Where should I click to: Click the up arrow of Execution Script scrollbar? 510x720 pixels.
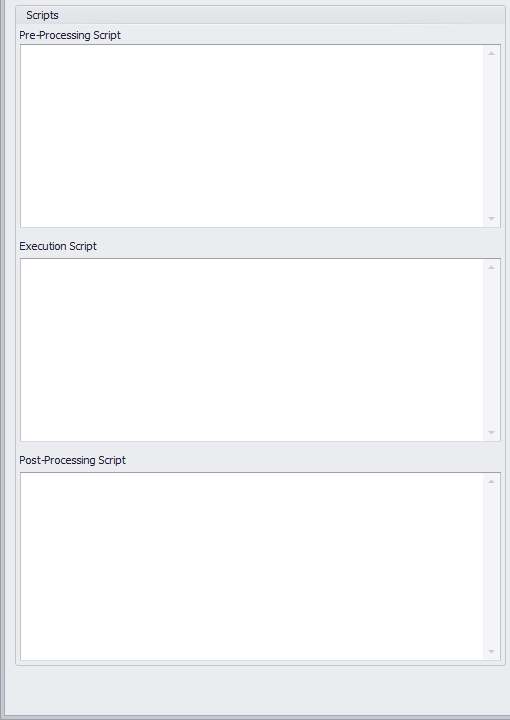(491, 267)
